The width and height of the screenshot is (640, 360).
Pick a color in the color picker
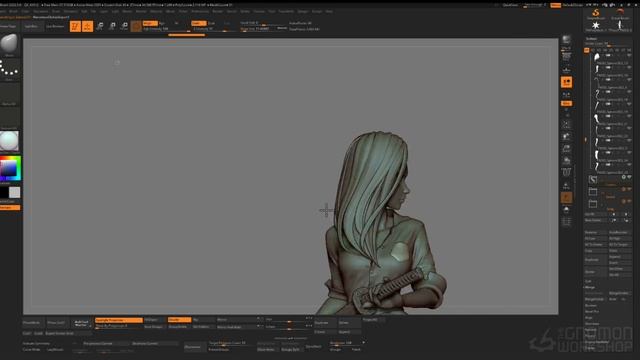pyautogui.click(x=10, y=168)
